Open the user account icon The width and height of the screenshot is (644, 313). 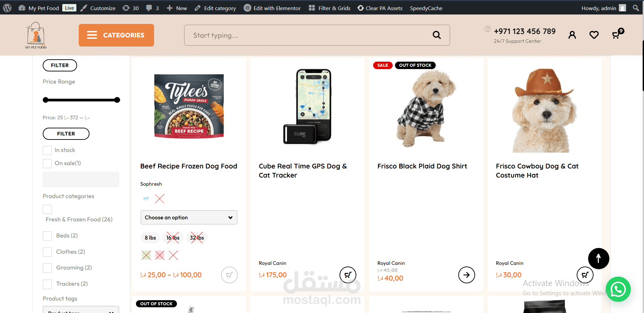click(x=572, y=35)
